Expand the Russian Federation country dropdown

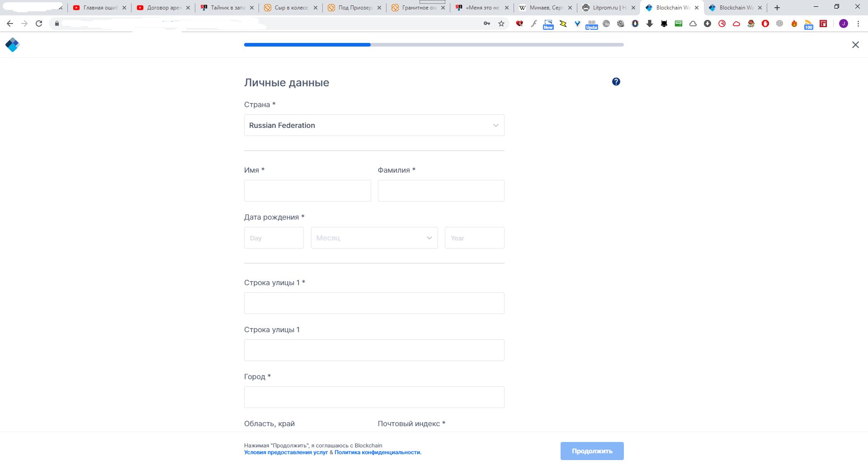click(x=374, y=125)
